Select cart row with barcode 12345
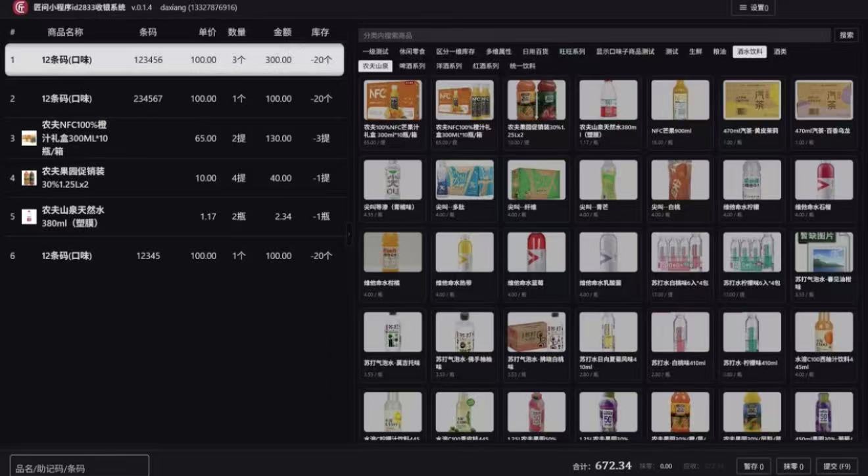 click(174, 256)
